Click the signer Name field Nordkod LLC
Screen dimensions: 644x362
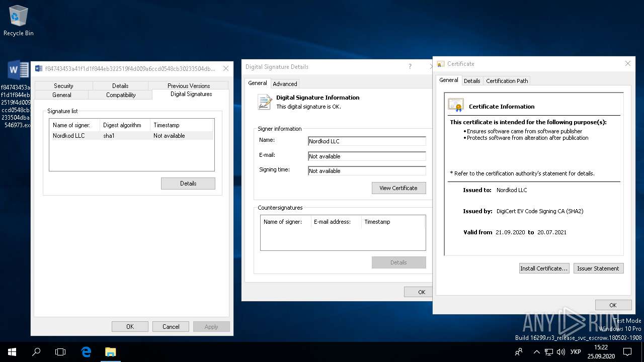pyautogui.click(x=367, y=141)
